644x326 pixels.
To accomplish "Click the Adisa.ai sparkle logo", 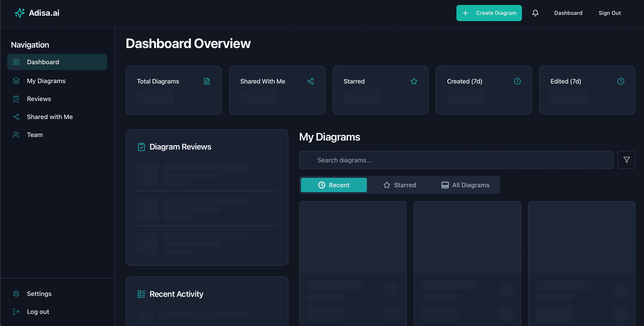I will (x=19, y=13).
